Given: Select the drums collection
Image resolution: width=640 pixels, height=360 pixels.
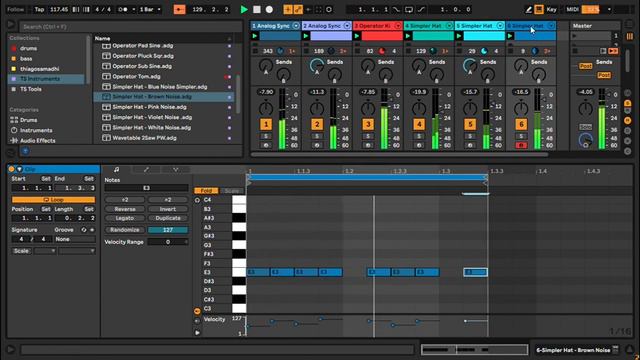Looking at the screenshot, I should [x=28, y=48].
